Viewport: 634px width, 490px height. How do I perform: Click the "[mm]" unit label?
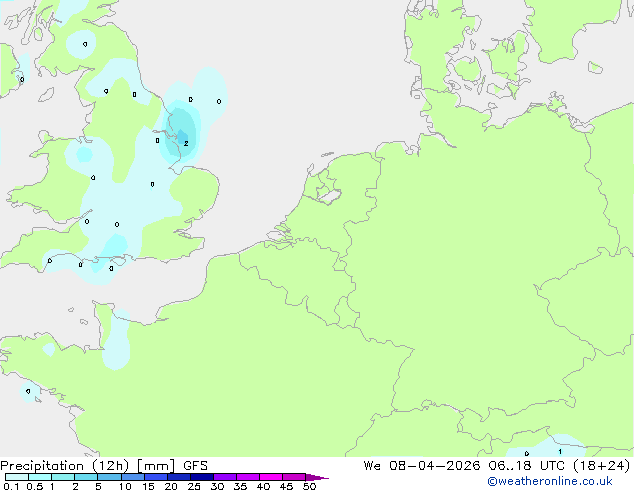click(156, 466)
